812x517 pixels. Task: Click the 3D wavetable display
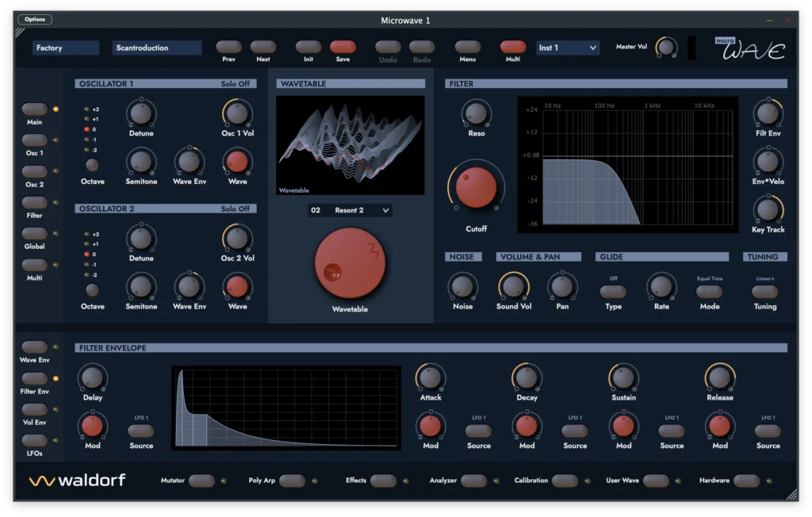point(350,145)
